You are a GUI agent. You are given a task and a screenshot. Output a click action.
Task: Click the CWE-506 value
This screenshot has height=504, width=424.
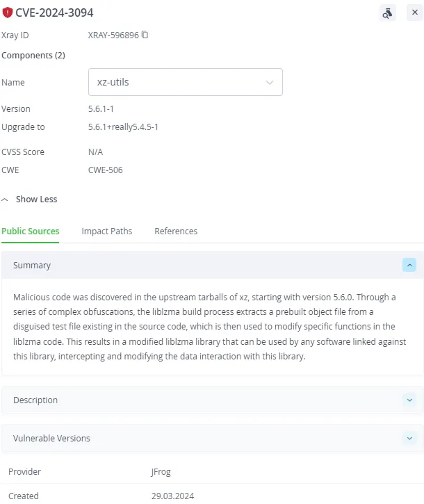point(106,170)
